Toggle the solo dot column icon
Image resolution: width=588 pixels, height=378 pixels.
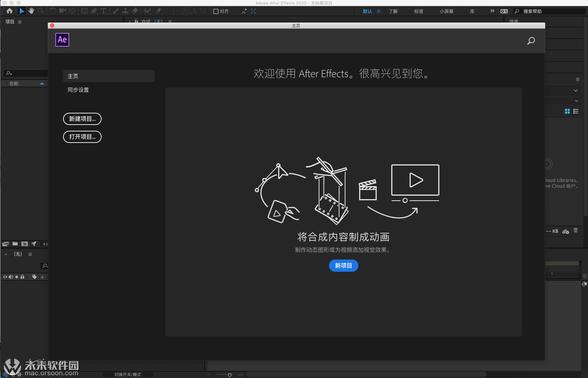[x=16, y=277]
